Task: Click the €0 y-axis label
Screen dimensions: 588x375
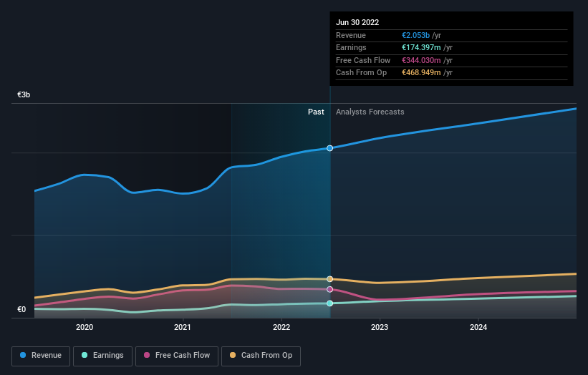Action: [21, 309]
